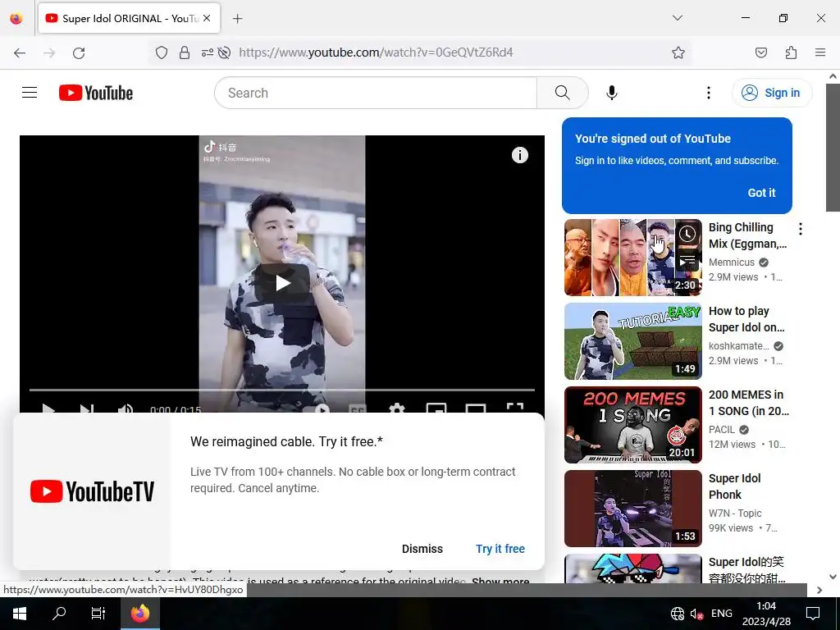
Task: Click the player's small play button
Action: point(48,409)
